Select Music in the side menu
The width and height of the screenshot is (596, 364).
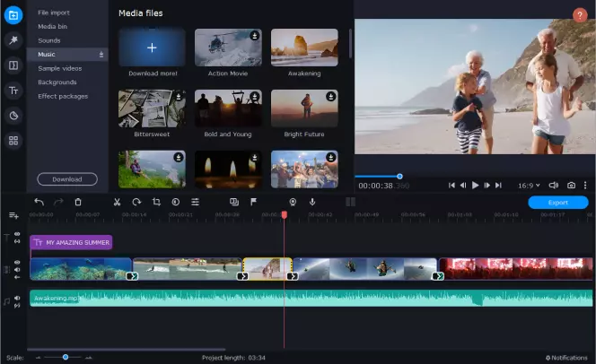(x=67, y=55)
